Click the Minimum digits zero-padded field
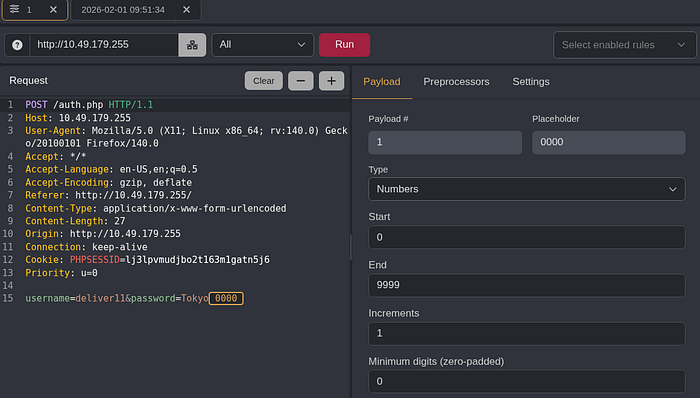The height and width of the screenshot is (398, 700). (x=526, y=381)
